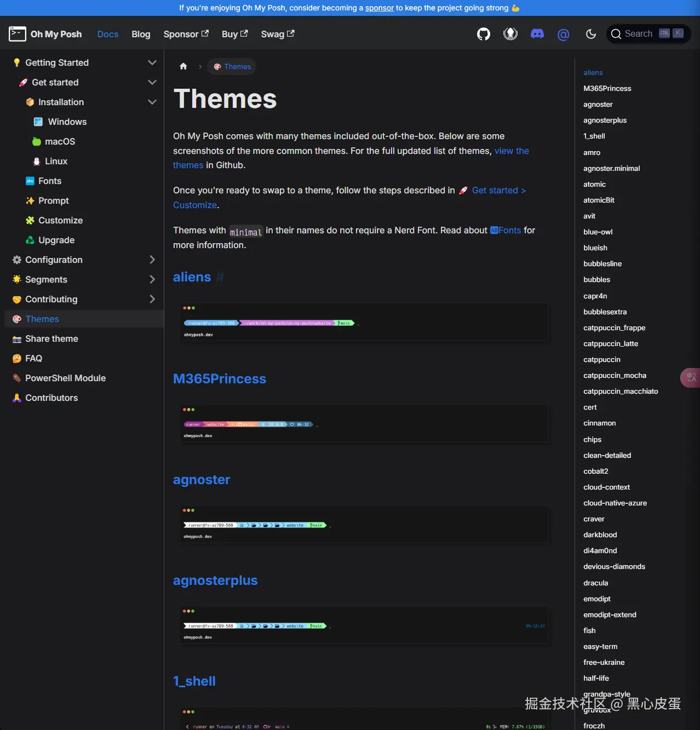This screenshot has width=700, height=730.
Task: Jump to catppuccin_mocha in table of contents
Action: click(615, 375)
